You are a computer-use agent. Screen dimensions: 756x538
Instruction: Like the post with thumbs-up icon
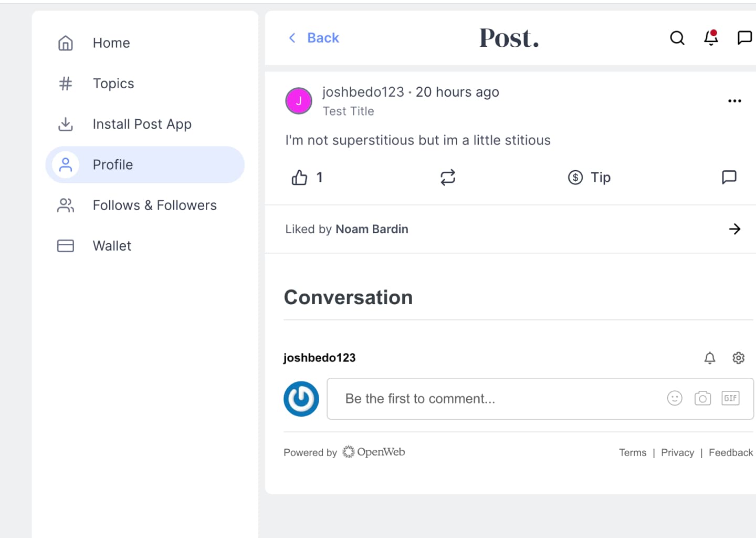click(x=299, y=178)
